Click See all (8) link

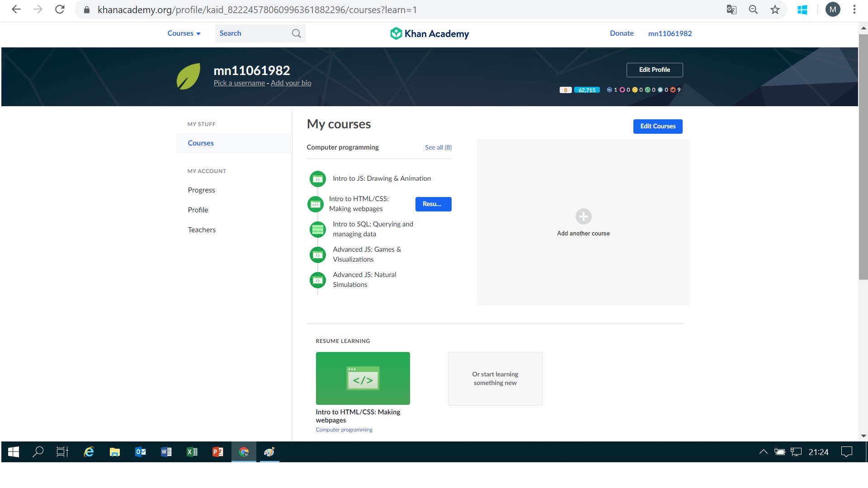coord(438,147)
